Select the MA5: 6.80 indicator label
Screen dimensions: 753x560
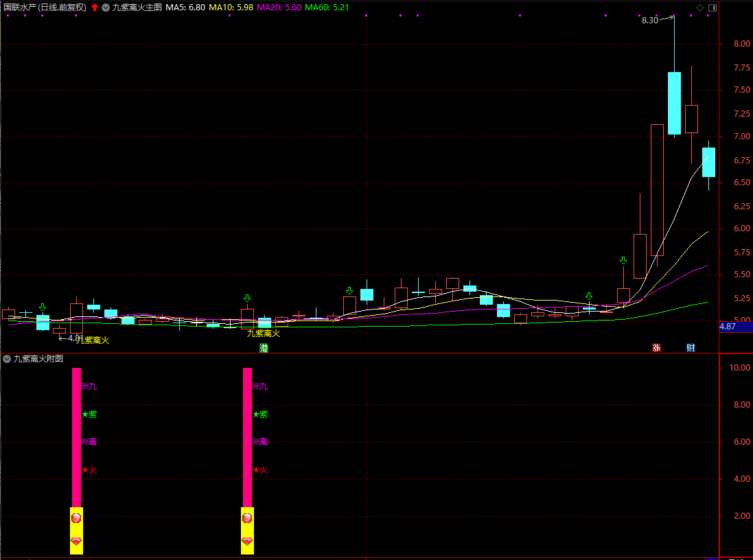pos(185,7)
